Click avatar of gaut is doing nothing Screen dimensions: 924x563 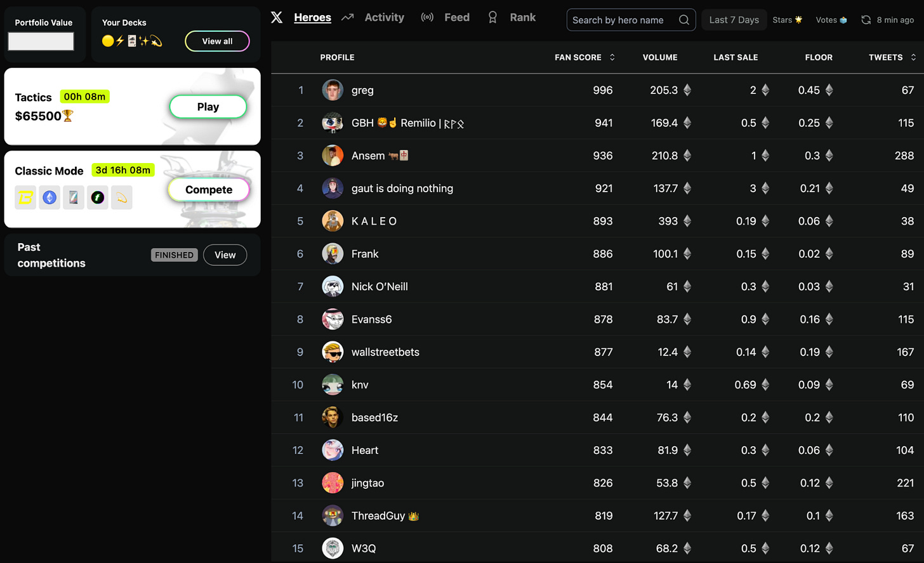click(333, 189)
